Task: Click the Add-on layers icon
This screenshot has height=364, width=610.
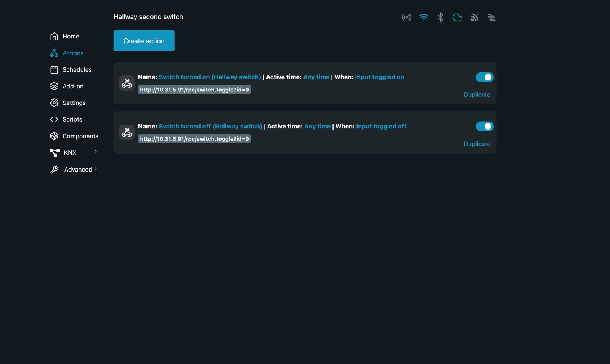Action: pyautogui.click(x=54, y=86)
